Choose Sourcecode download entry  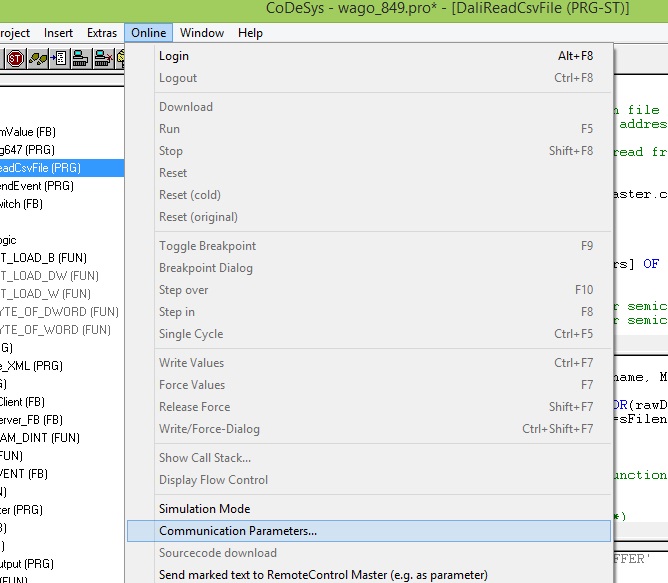pos(369,553)
